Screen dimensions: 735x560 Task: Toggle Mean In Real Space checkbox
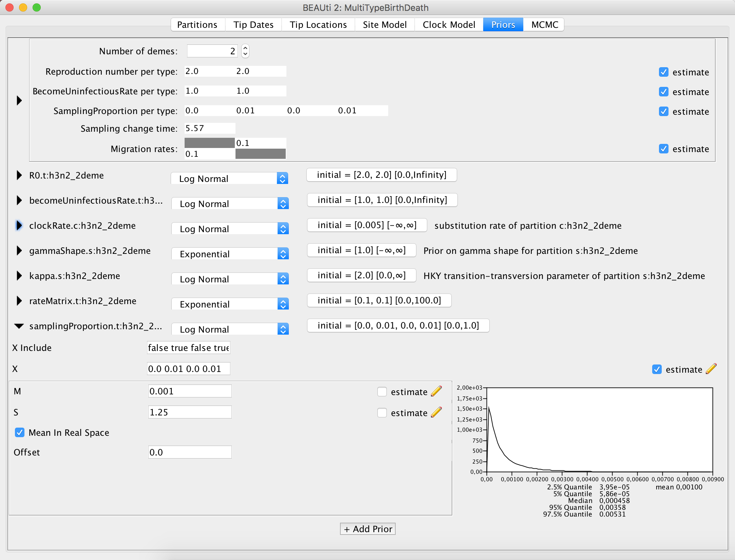(x=20, y=432)
